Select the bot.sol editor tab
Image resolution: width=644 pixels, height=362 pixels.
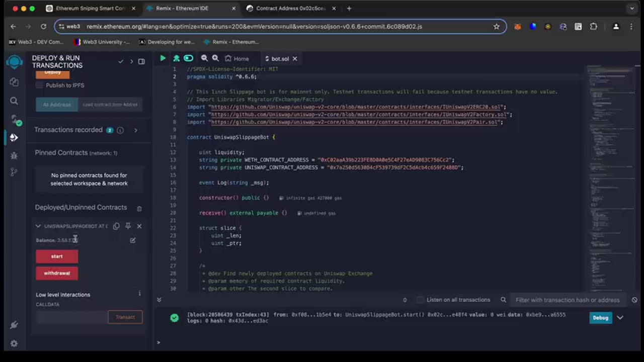click(x=280, y=59)
